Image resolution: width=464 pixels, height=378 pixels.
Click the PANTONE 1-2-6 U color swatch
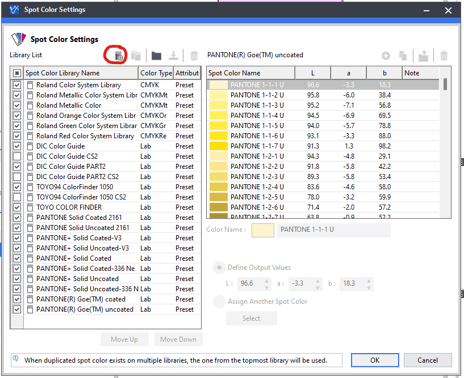pyautogui.click(x=218, y=207)
